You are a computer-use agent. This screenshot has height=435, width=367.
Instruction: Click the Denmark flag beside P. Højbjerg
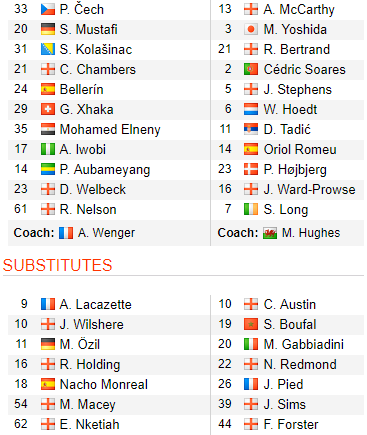tap(251, 169)
